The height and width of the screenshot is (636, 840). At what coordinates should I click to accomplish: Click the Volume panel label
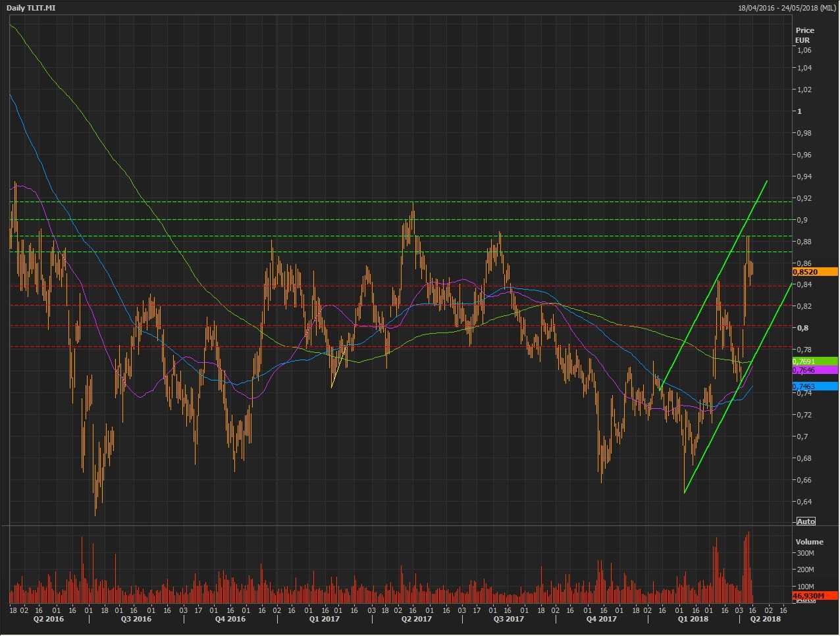click(809, 542)
